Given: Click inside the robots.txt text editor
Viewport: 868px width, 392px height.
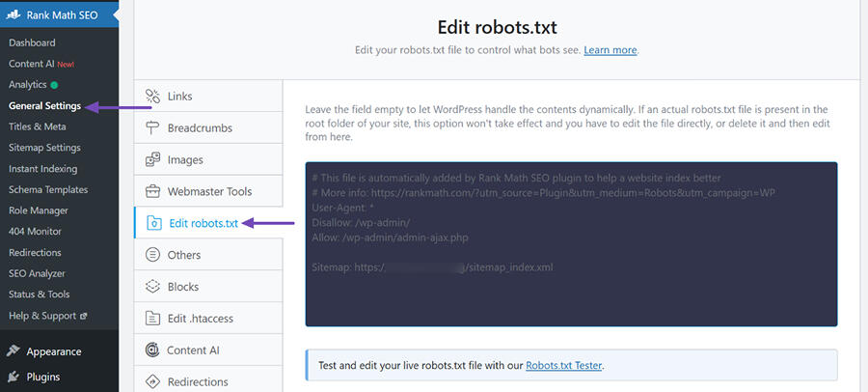Looking at the screenshot, I should coord(571,244).
